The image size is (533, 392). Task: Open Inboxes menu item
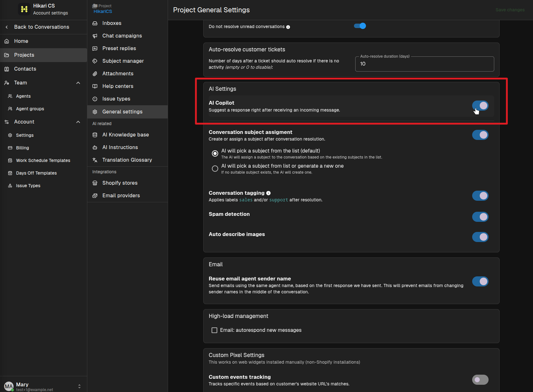click(127, 23)
